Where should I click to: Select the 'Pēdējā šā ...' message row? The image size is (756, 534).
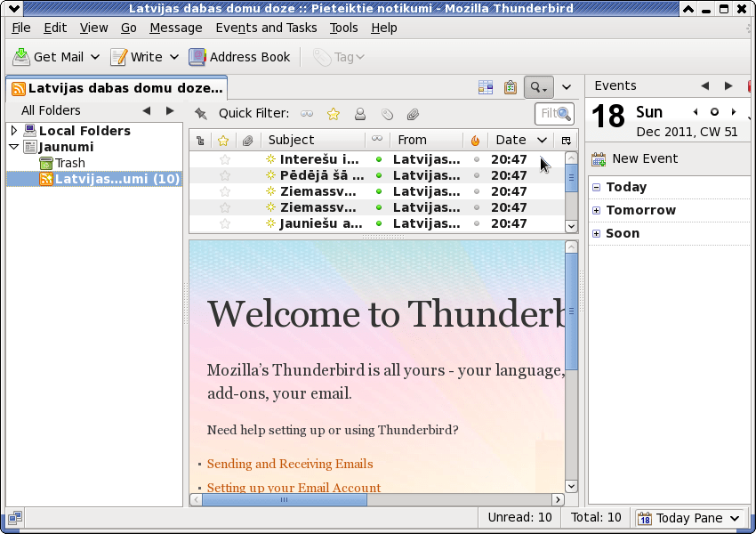coord(376,175)
